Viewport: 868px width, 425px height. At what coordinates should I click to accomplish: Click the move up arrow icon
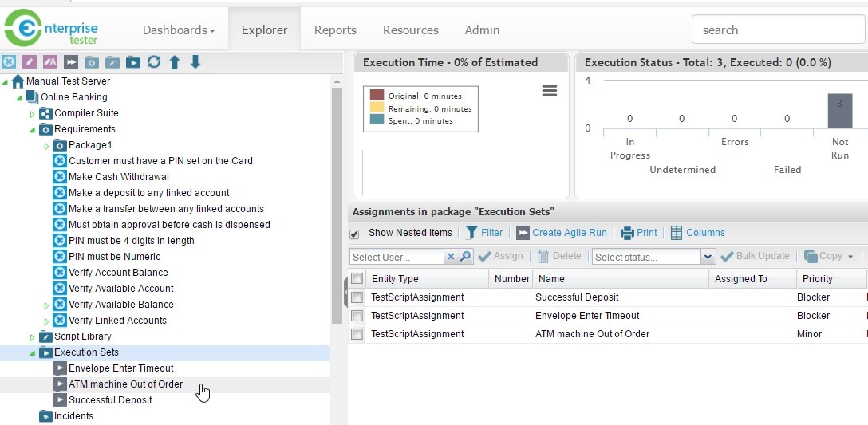(175, 62)
